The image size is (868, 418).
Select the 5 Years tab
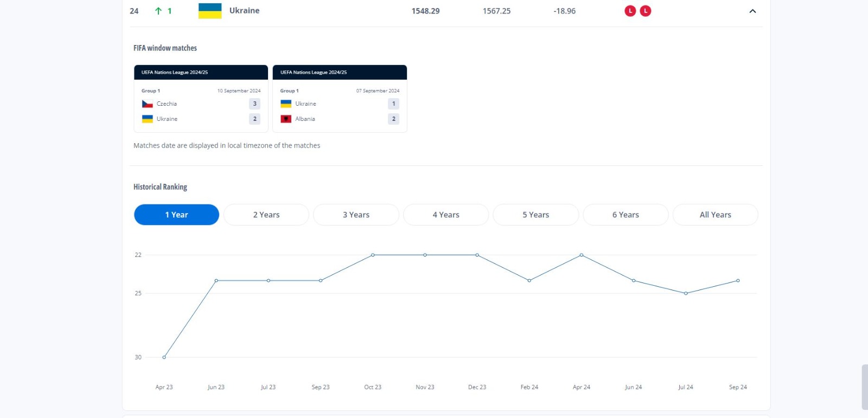(535, 215)
